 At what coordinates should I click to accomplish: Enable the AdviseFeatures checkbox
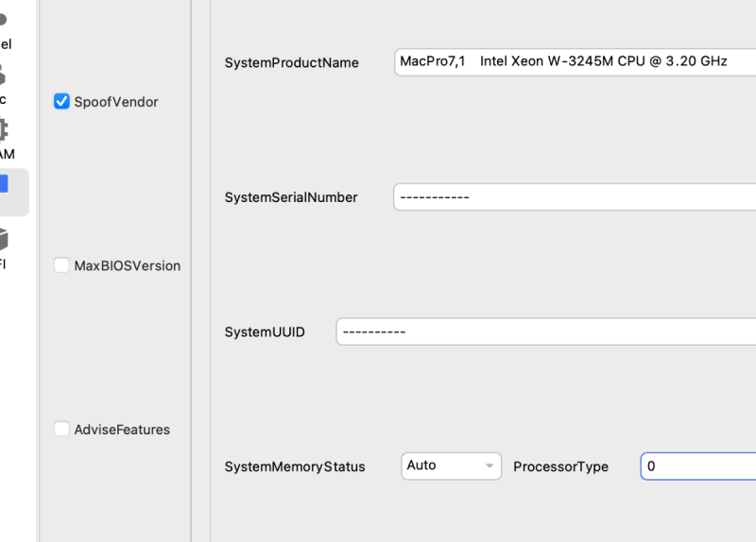coord(62,430)
